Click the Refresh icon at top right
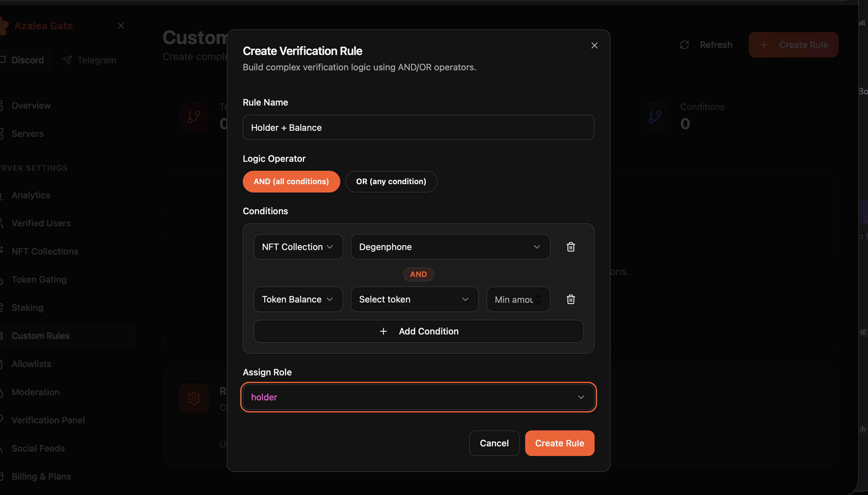Viewport: 868px width, 495px height. pyautogui.click(x=684, y=44)
